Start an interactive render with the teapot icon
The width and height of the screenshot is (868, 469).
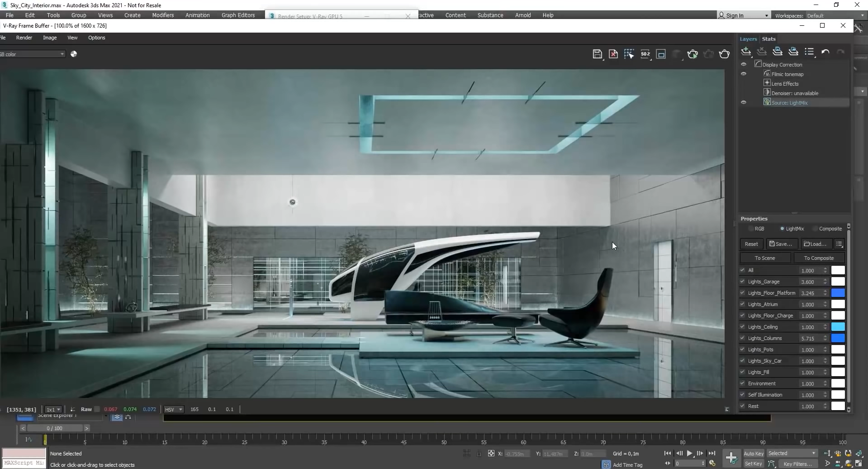click(x=693, y=54)
